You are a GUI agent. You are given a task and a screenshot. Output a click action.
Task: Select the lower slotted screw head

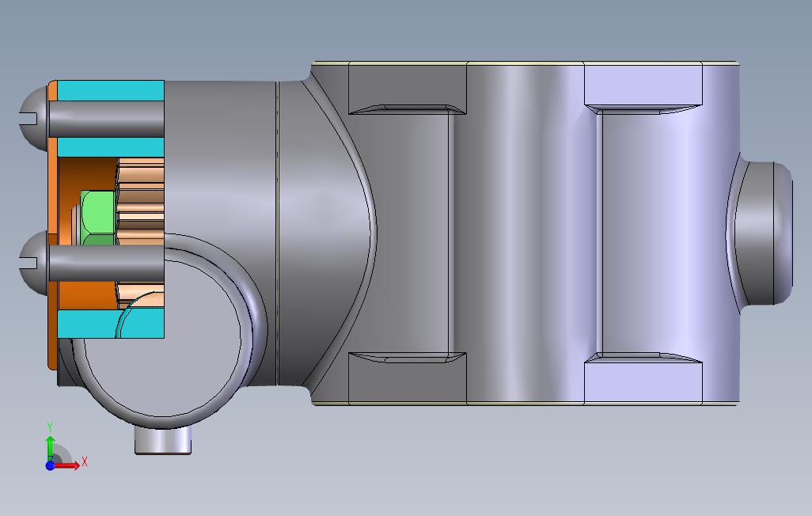[33, 264]
